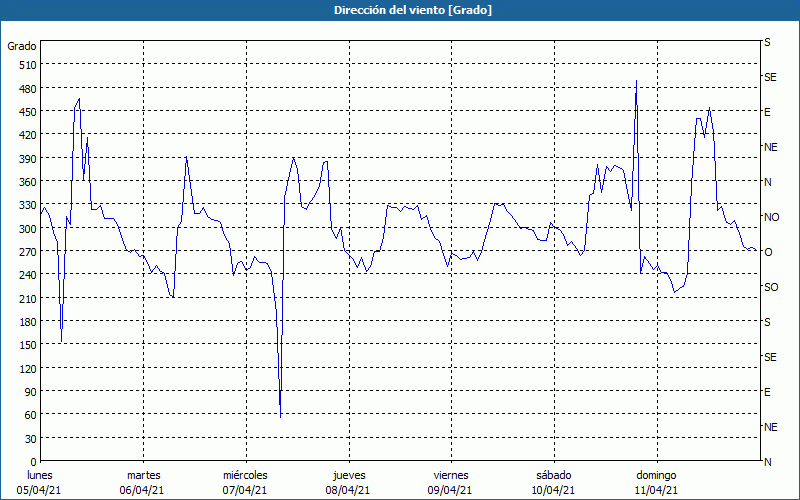
Task: Click the date 05/04/21
Action: pyautogui.click(x=39, y=491)
